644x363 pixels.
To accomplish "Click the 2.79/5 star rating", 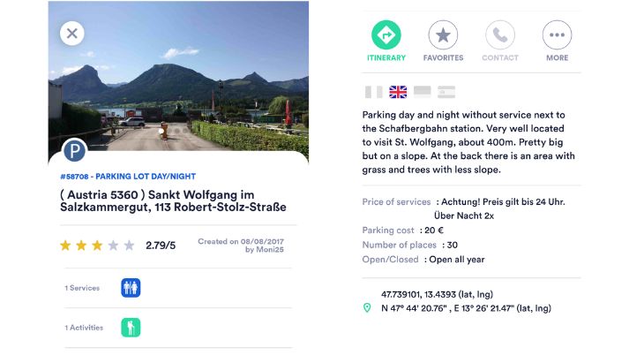I will click(x=160, y=246).
